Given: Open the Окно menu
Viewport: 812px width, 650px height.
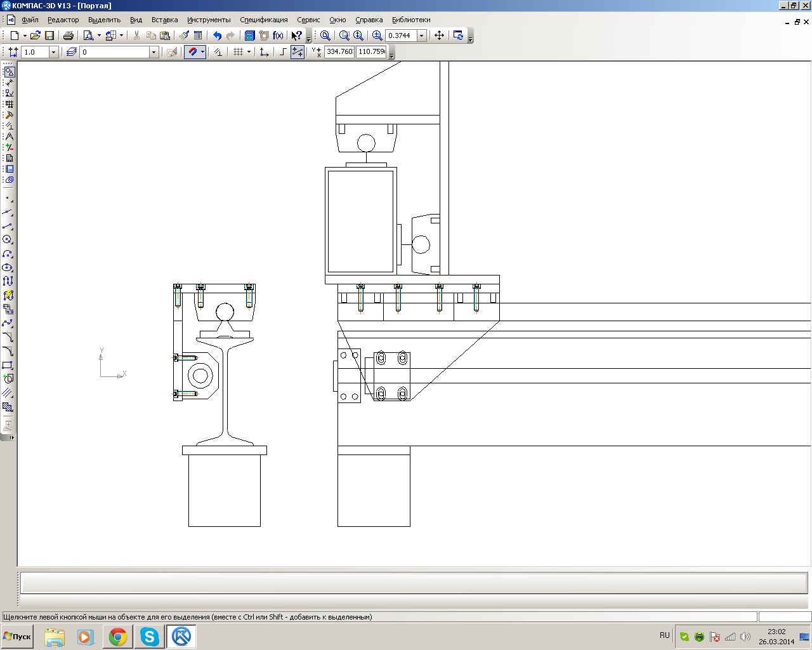Looking at the screenshot, I should pos(337,20).
